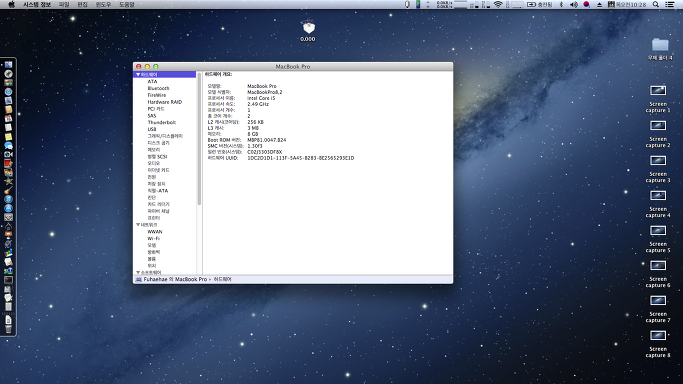Open the Apple menu

pos(12,4)
